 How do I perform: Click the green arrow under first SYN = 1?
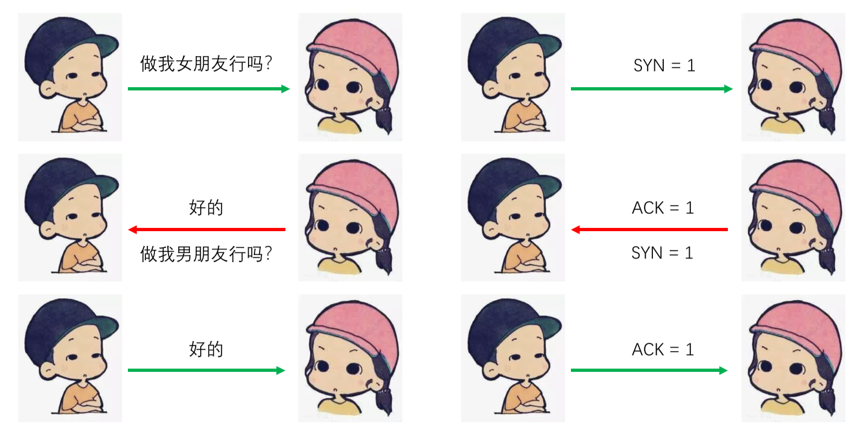pyautogui.click(x=652, y=89)
